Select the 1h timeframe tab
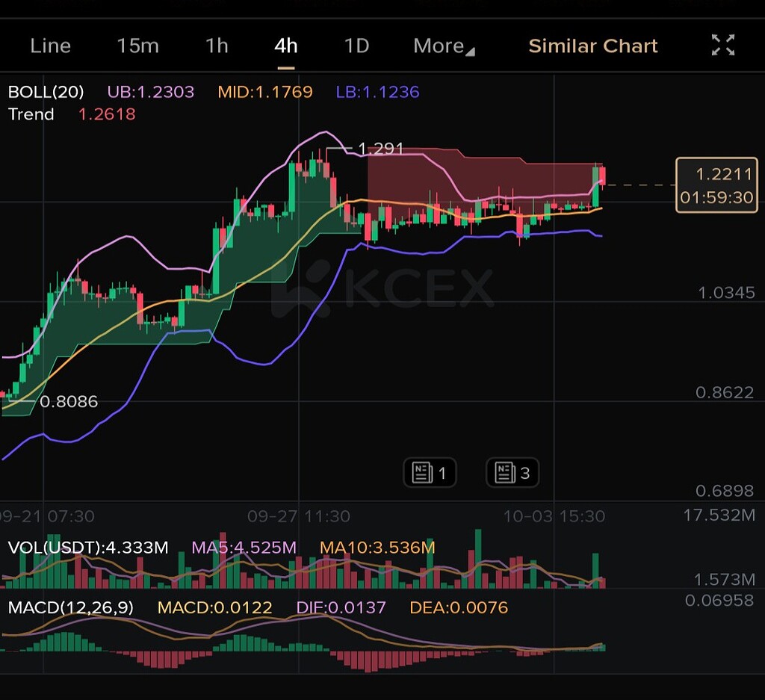This screenshot has width=765, height=700. click(217, 46)
